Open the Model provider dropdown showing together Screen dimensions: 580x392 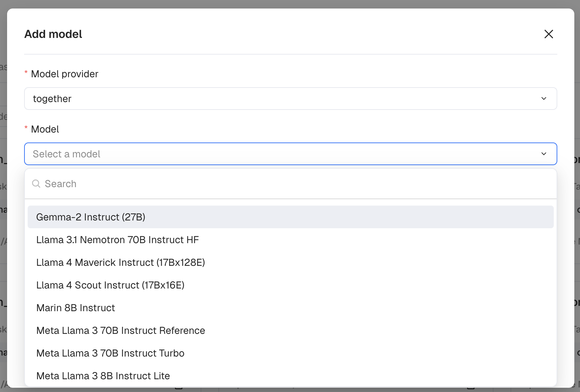[x=290, y=99]
